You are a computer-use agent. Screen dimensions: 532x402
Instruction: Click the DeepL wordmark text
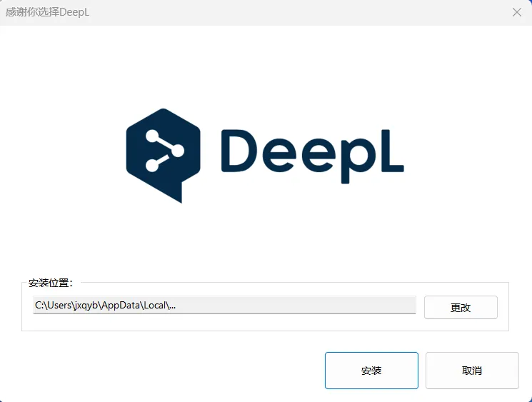coord(313,156)
